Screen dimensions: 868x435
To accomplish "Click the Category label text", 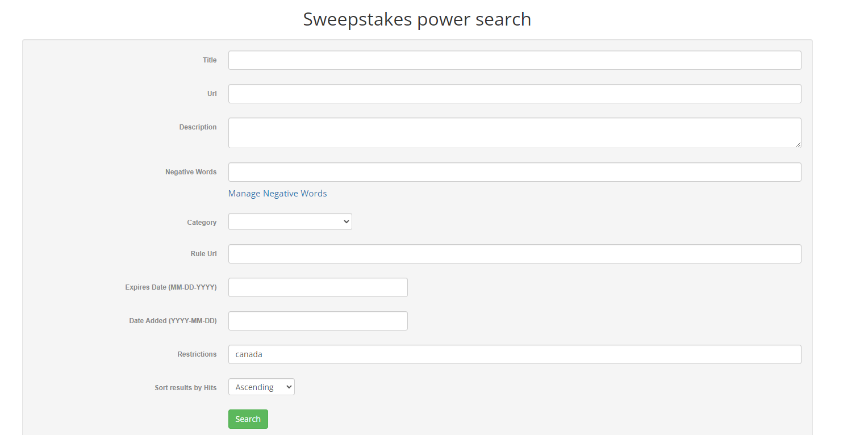I will click(x=202, y=223).
